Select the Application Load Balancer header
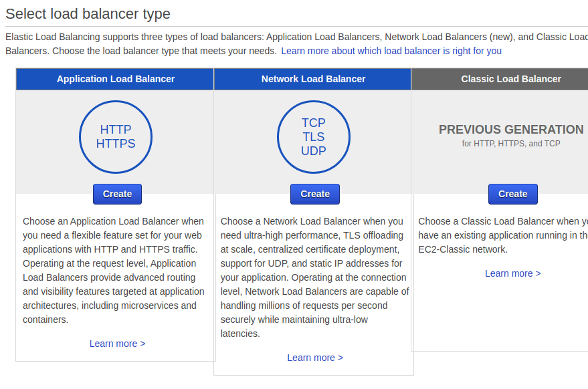Screen dimensions: 588x389 point(116,79)
